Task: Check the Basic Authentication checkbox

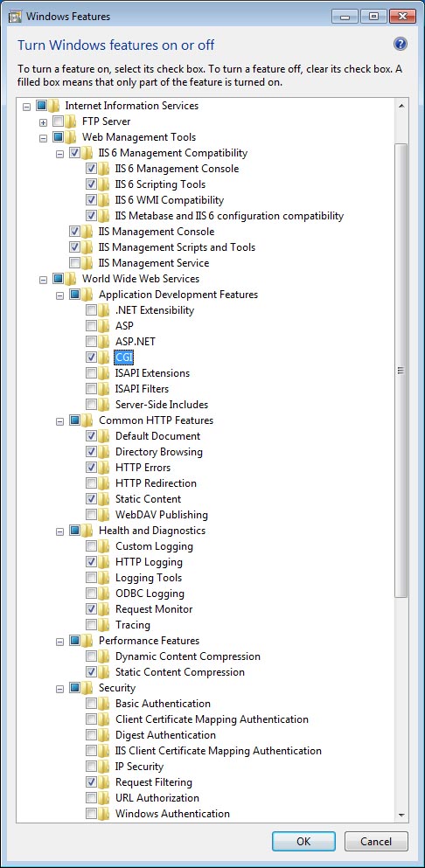Action: click(92, 704)
